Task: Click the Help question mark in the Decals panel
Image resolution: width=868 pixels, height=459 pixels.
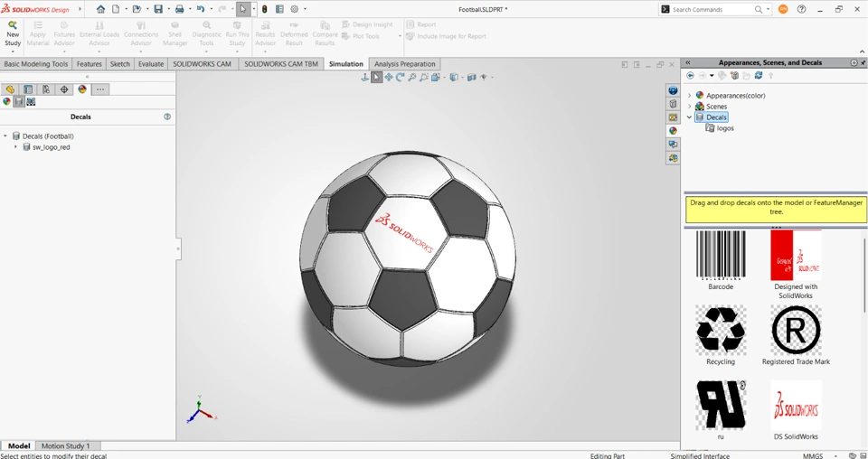Action: pyautogui.click(x=167, y=117)
